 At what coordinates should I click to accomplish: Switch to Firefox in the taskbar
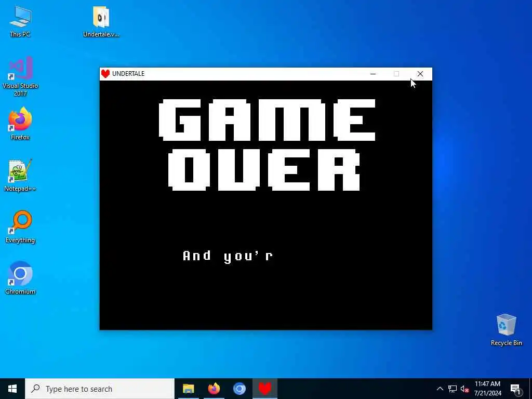click(214, 389)
